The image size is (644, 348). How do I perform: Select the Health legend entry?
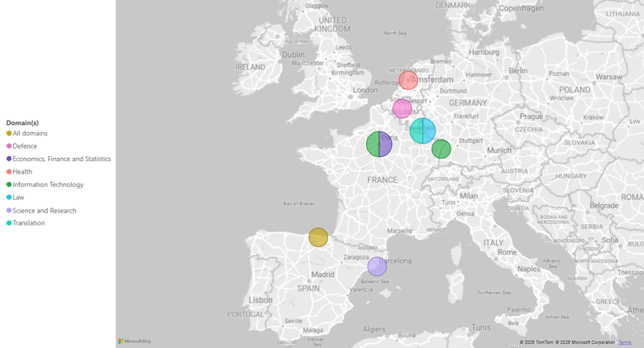point(19,171)
